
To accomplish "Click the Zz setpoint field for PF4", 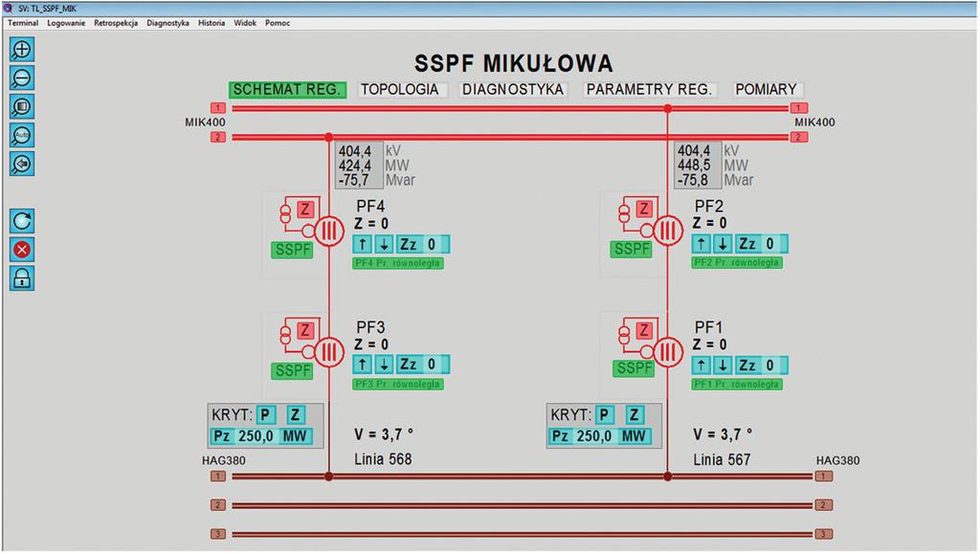I will (x=422, y=244).
